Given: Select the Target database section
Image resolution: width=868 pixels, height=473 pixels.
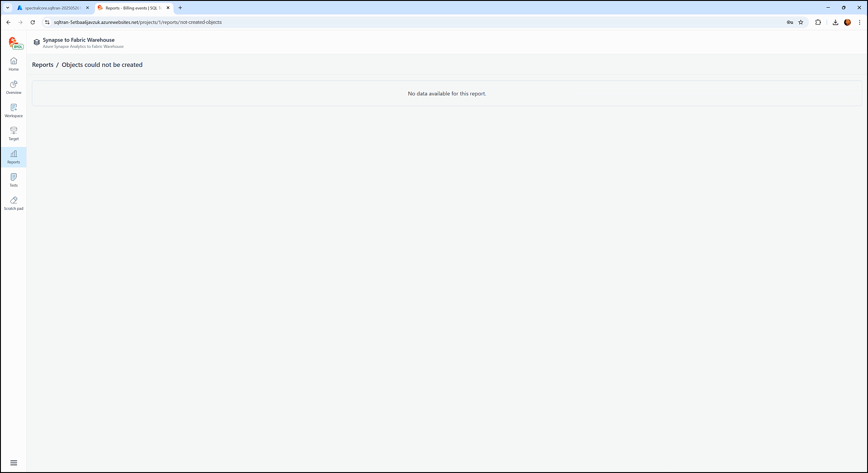Looking at the screenshot, I should [14, 134].
